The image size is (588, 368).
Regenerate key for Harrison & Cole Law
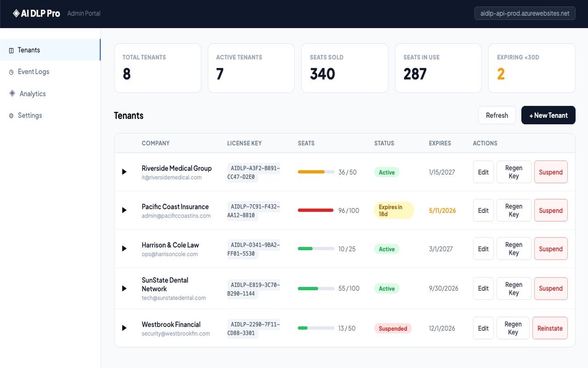coord(514,248)
